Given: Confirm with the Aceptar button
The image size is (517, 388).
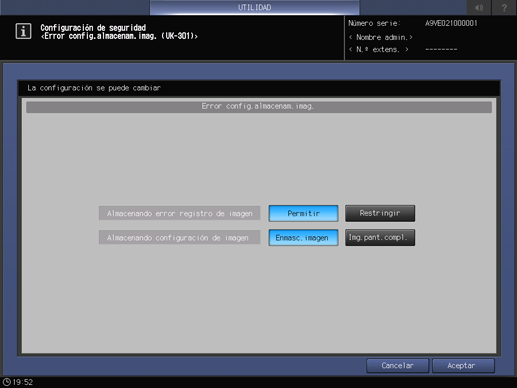Looking at the screenshot, I should coord(463,366).
